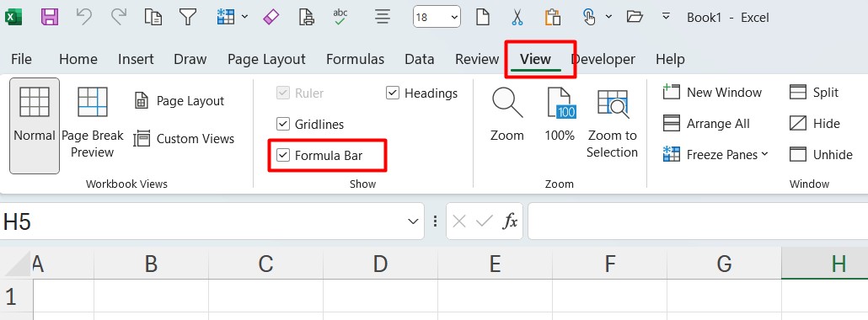Open Quick Access Freeze Panes dropdown arrow

tap(244, 17)
